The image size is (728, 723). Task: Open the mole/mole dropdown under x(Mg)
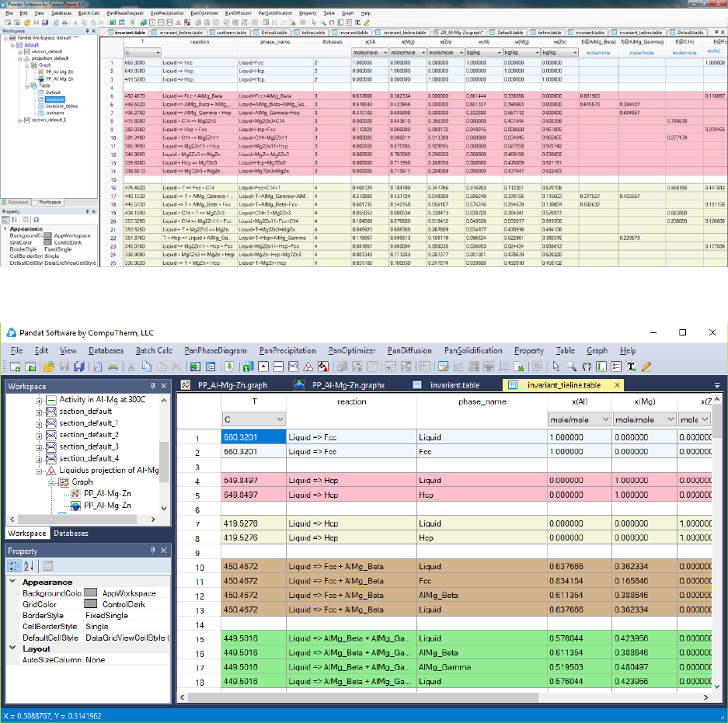(x=644, y=419)
